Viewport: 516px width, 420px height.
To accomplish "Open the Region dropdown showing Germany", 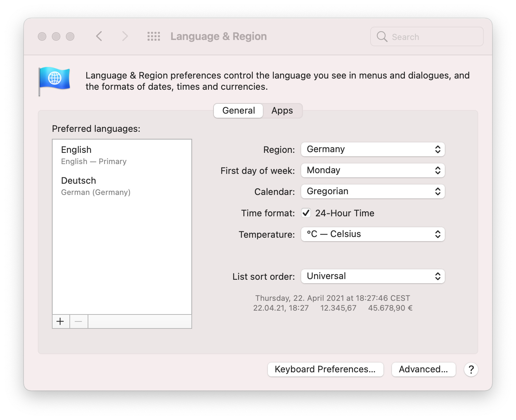I will click(x=373, y=149).
